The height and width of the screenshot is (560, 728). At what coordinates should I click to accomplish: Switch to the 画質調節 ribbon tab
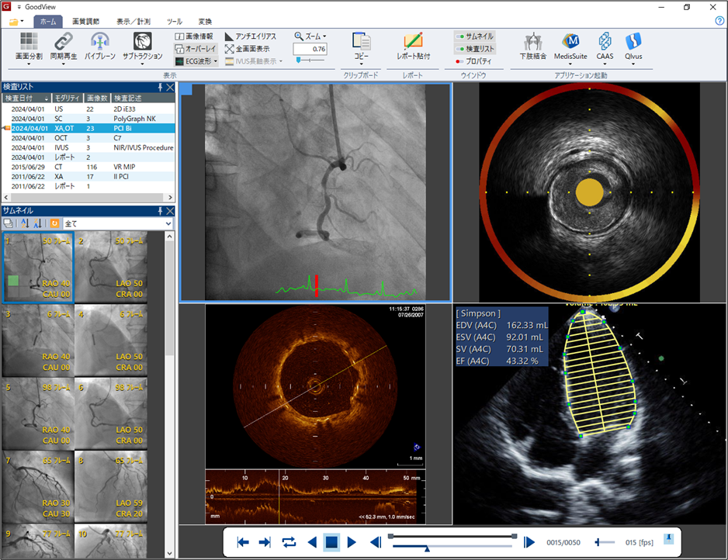point(85,22)
